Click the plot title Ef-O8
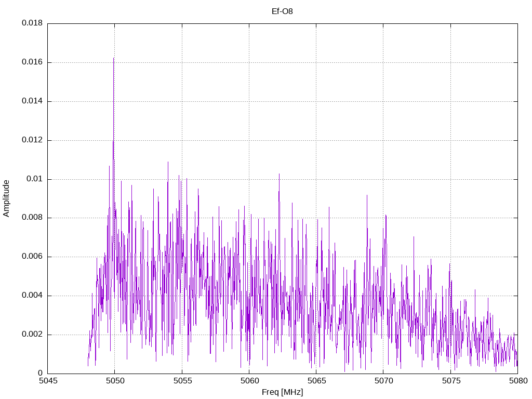 pos(282,11)
